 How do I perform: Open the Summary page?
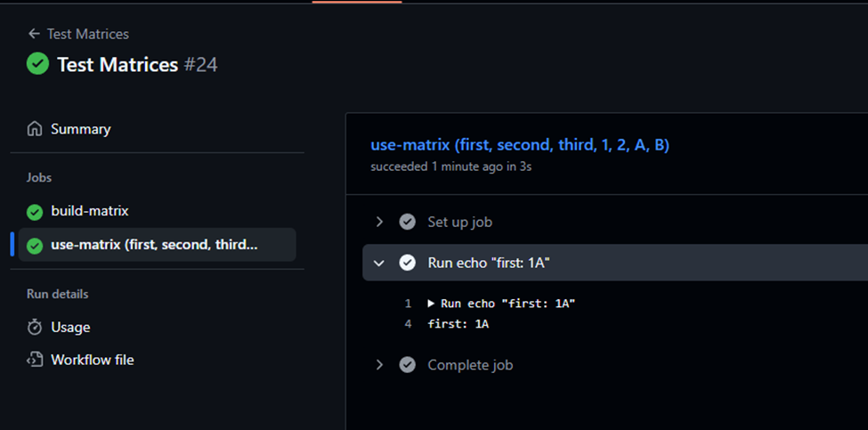[80, 129]
